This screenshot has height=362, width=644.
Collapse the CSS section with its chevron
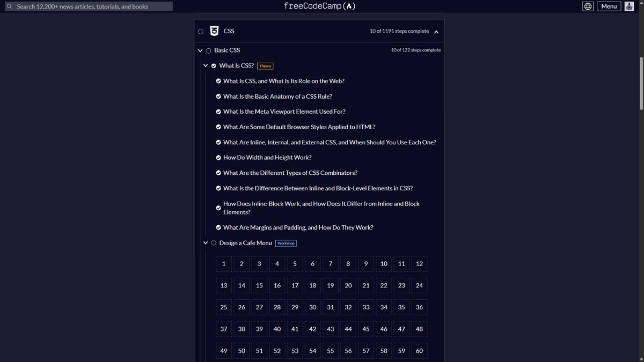tap(436, 31)
